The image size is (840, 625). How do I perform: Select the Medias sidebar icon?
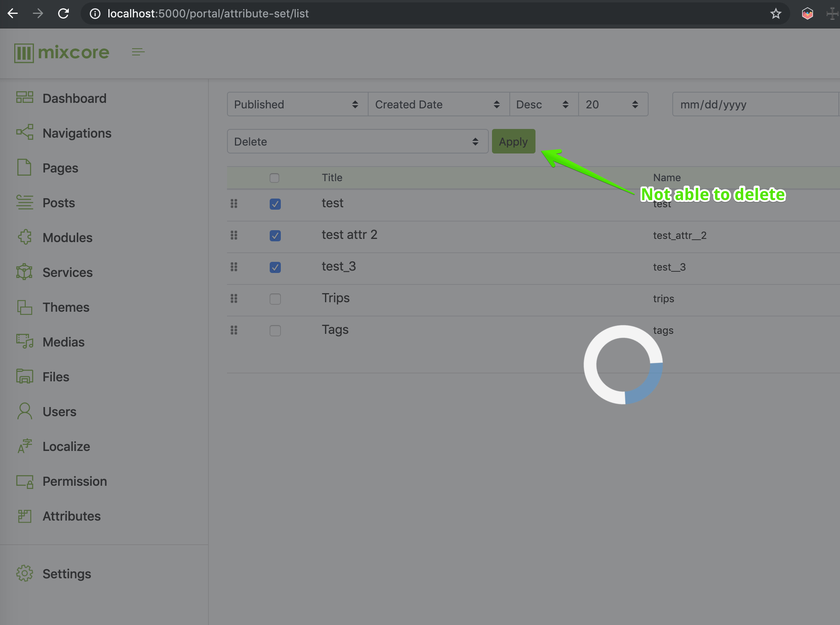pyautogui.click(x=25, y=342)
